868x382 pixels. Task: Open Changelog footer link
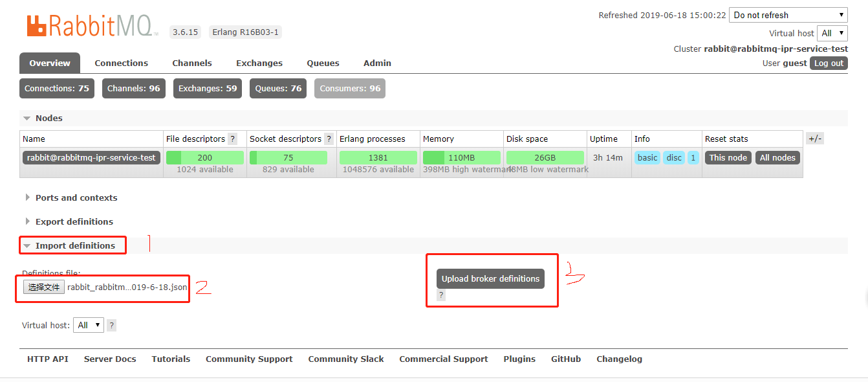coord(620,359)
